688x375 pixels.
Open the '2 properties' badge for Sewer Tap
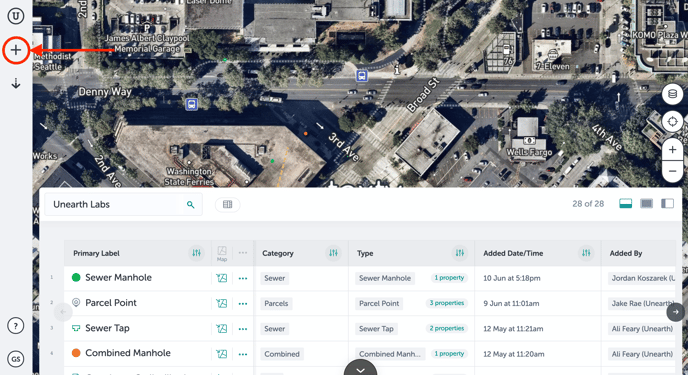[x=446, y=329]
